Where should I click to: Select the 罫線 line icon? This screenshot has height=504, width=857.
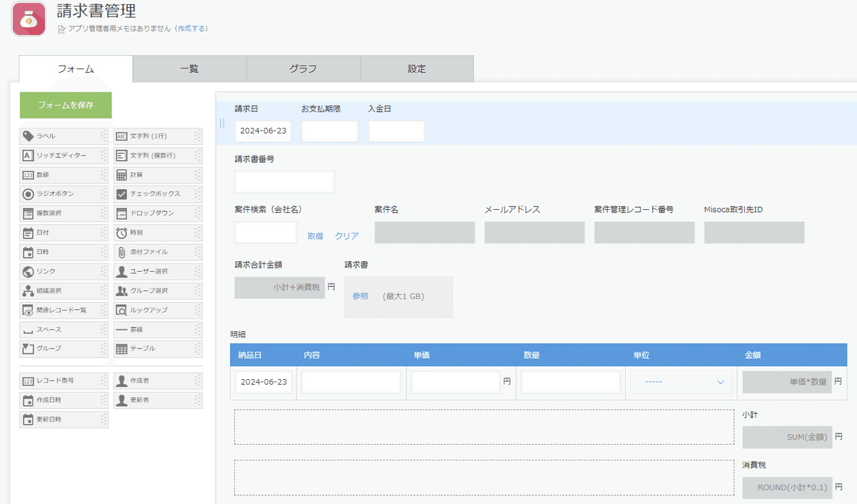[x=121, y=330]
